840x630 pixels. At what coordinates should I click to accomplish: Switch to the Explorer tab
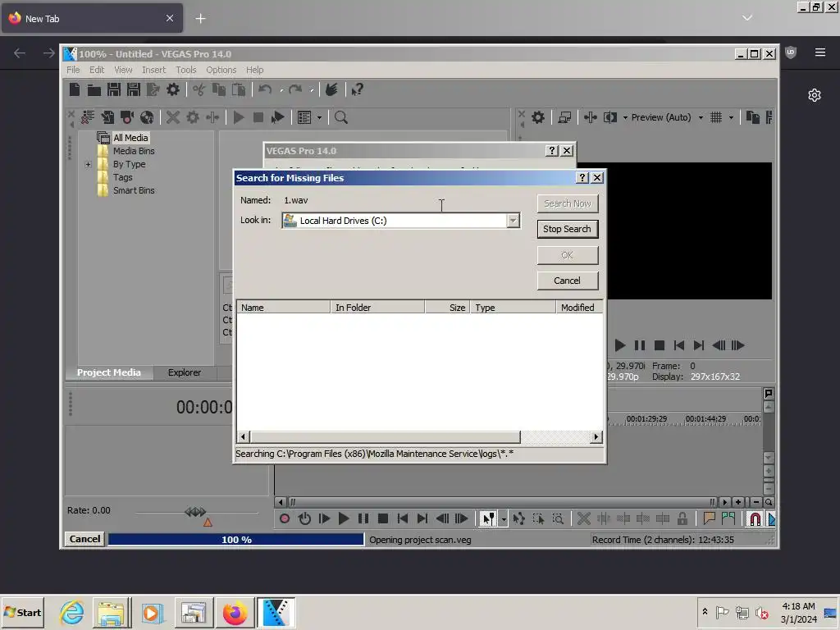(x=185, y=372)
